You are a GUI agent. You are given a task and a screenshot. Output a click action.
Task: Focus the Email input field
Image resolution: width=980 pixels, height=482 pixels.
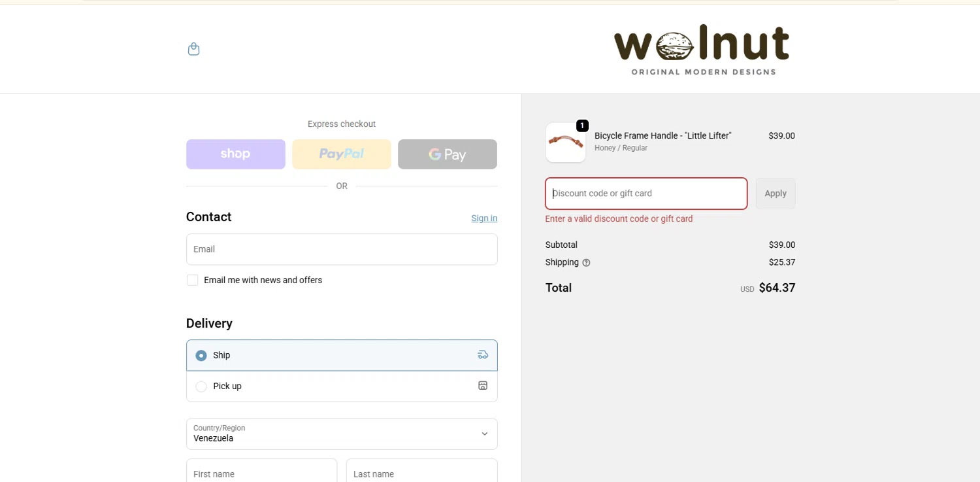point(342,249)
